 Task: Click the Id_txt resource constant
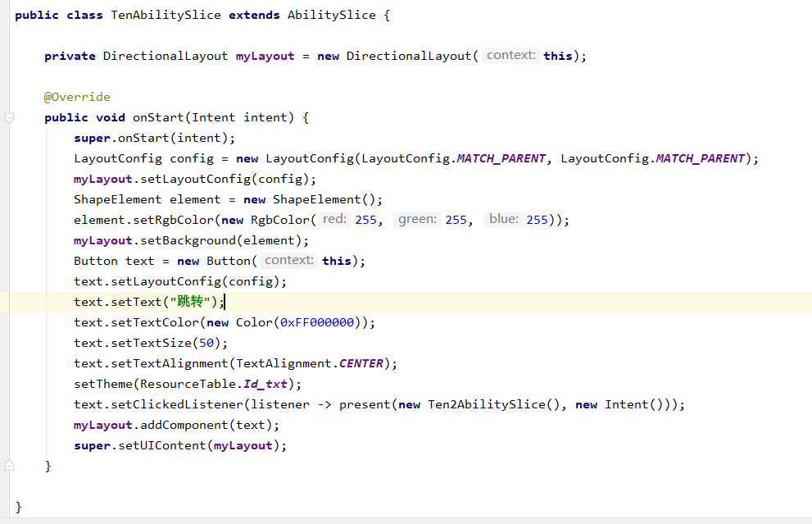(x=265, y=384)
